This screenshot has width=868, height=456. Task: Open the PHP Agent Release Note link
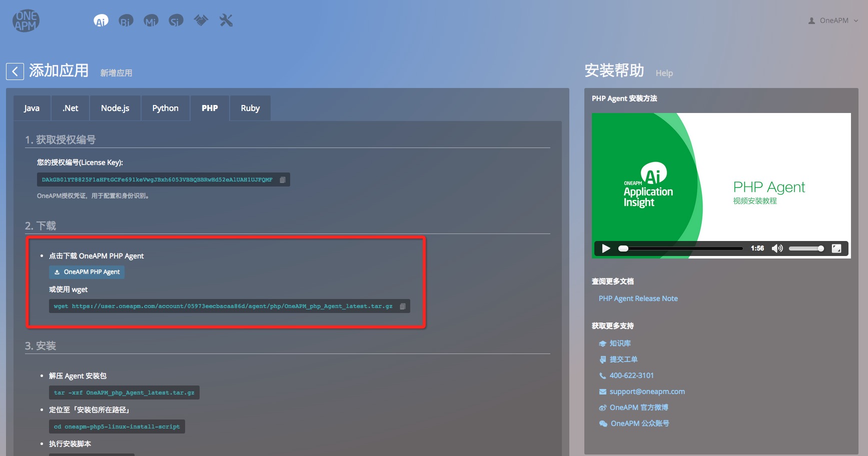pyautogui.click(x=638, y=298)
